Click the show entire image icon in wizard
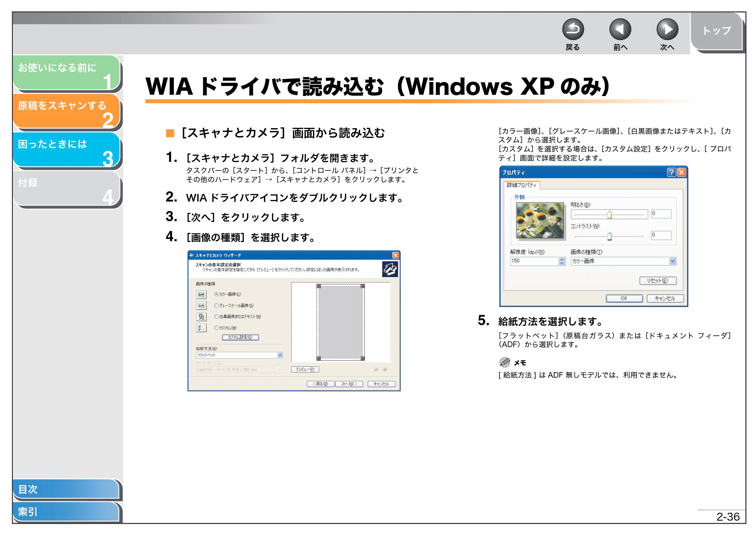The width and height of the screenshot is (756, 535). [x=385, y=369]
